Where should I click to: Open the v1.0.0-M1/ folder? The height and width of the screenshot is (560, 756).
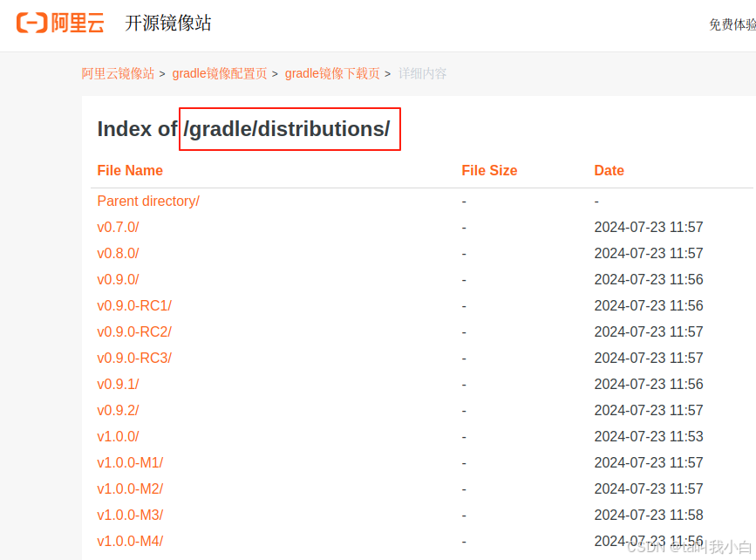pos(130,462)
